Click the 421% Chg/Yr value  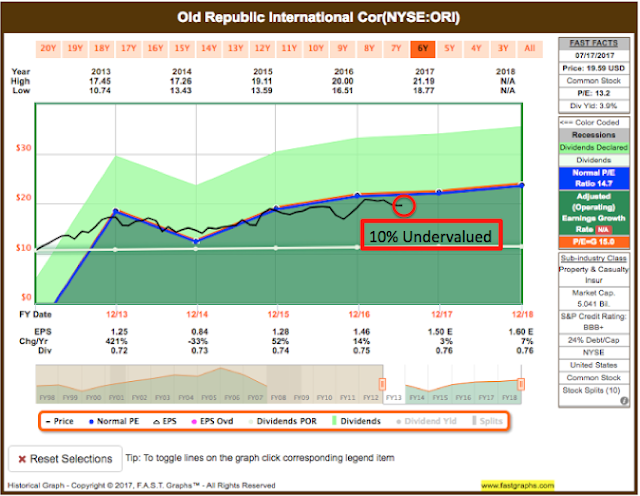pyautogui.click(x=117, y=341)
